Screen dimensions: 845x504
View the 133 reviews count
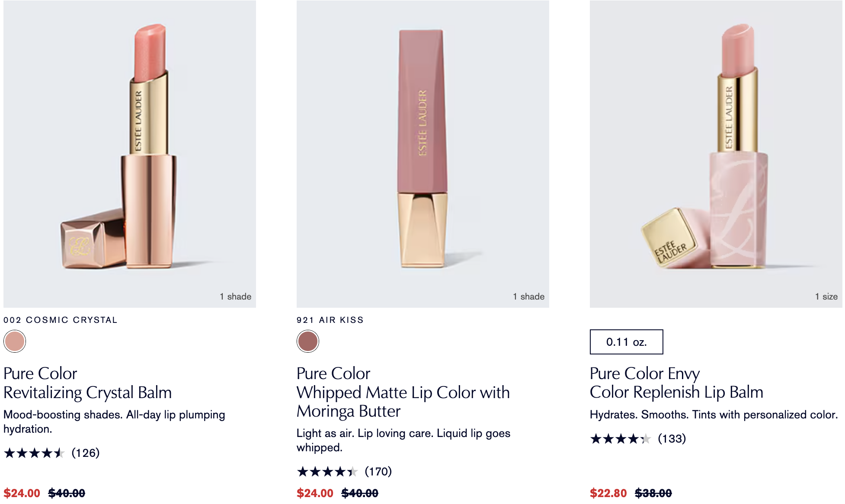(x=672, y=439)
